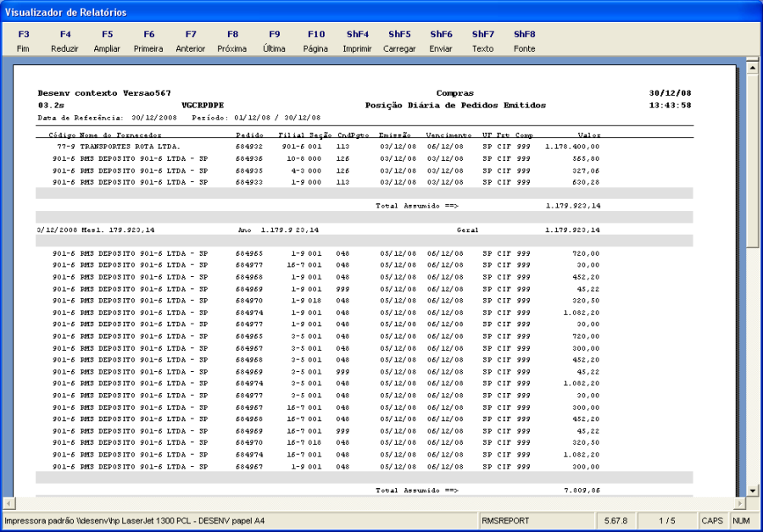Click the vertical scrollbar thumb
Image resolution: width=763 pixels, height=532 pixels.
coord(752,160)
